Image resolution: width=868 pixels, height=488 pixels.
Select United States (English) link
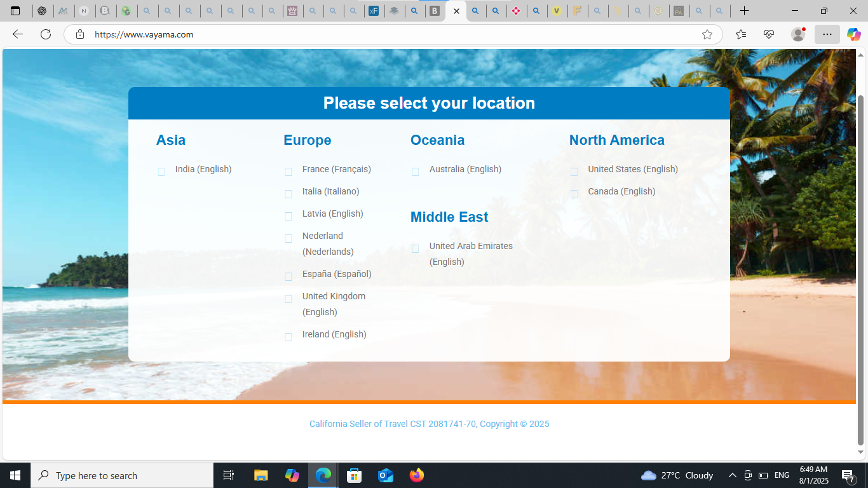click(x=633, y=169)
